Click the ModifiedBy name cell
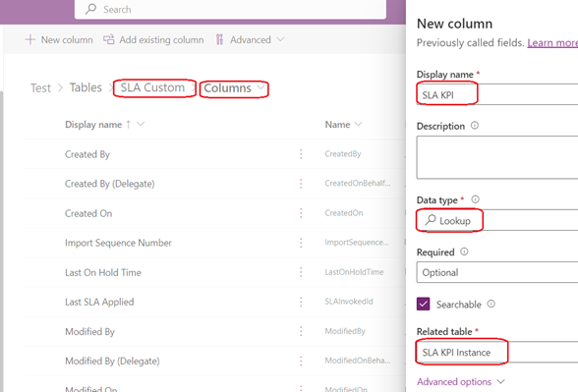578x392 pixels. coord(345,331)
